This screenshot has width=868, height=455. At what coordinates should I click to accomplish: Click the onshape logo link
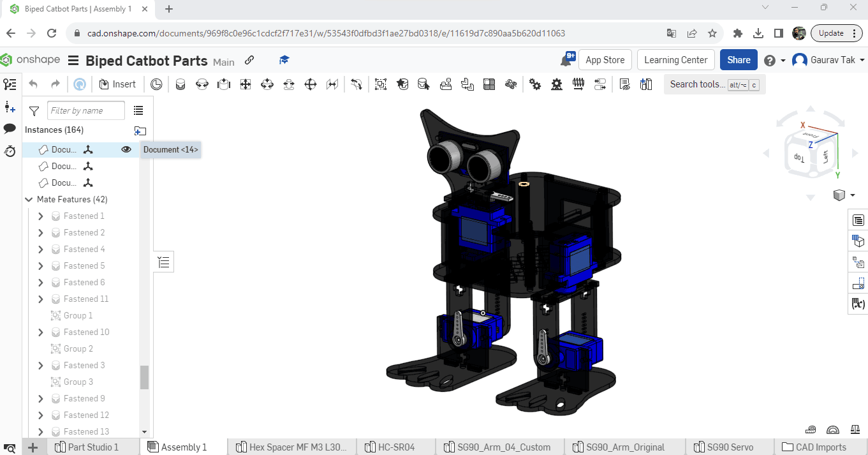tap(31, 60)
